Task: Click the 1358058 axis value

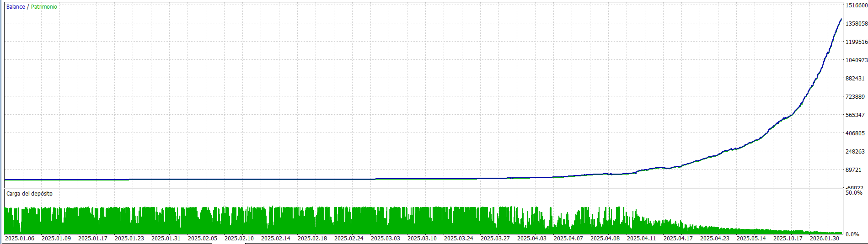Action: pyautogui.click(x=857, y=24)
